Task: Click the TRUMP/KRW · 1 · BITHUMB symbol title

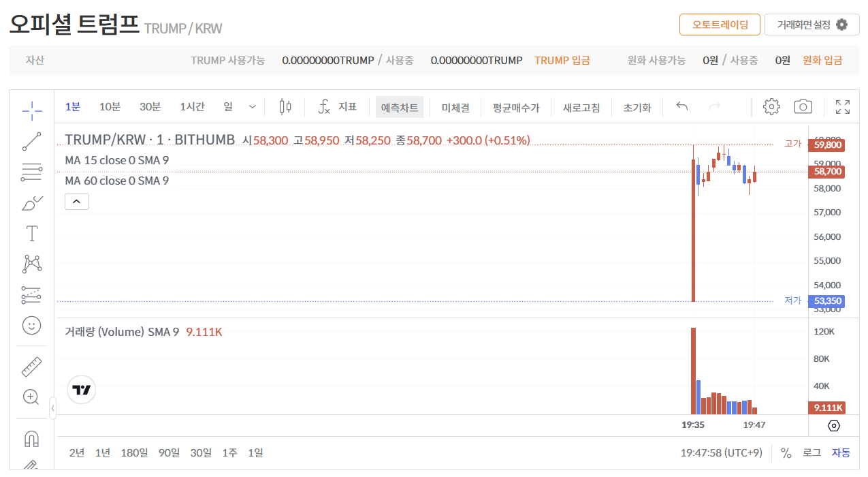Action: 150,140
